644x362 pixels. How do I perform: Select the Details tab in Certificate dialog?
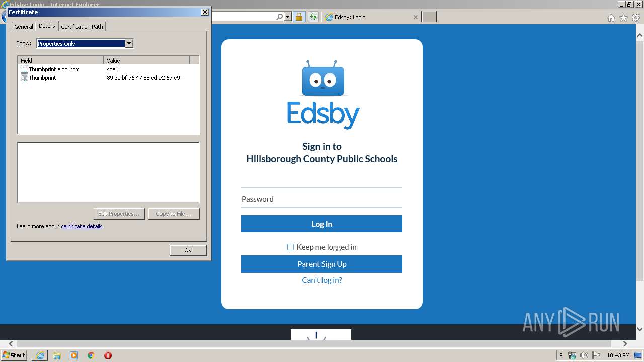(47, 26)
